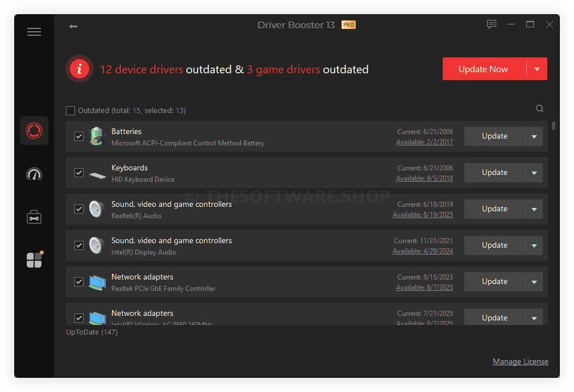Open the Tools toolbox icon

[34, 217]
